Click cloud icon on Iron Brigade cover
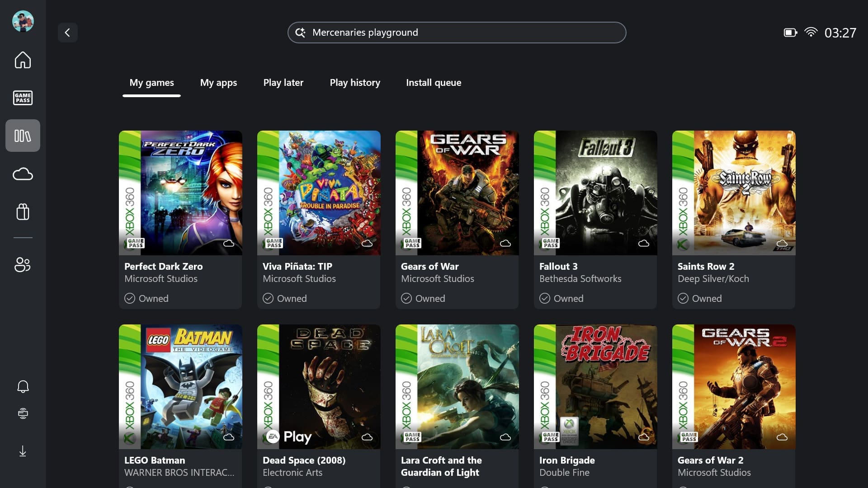The height and width of the screenshot is (488, 868). (x=644, y=437)
